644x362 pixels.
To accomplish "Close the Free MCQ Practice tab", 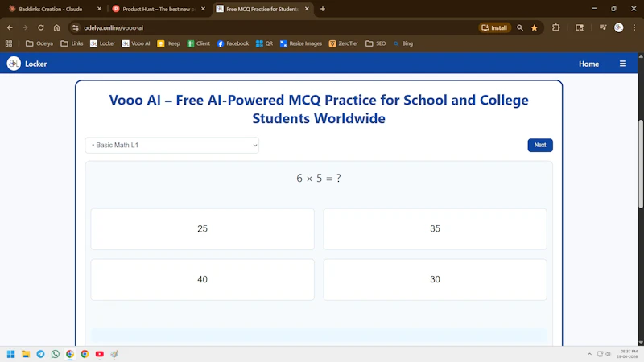I will click(307, 9).
